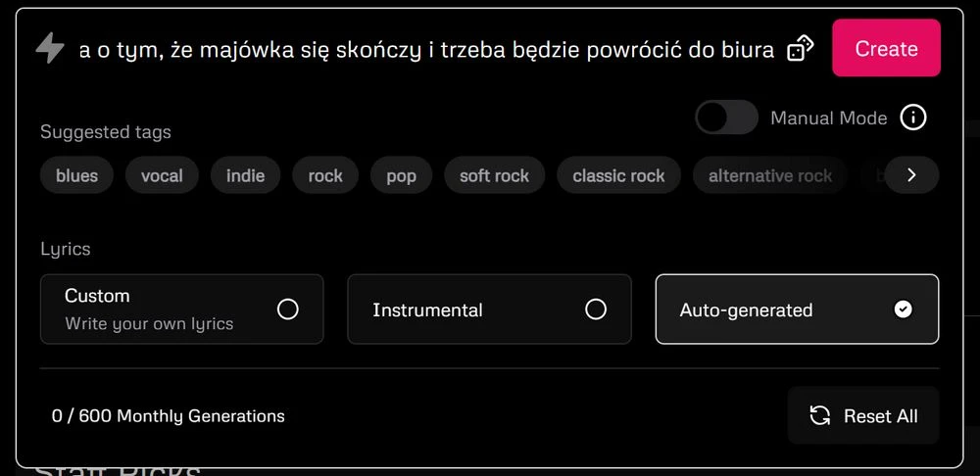
Task: Add the indie tag
Action: (x=246, y=175)
